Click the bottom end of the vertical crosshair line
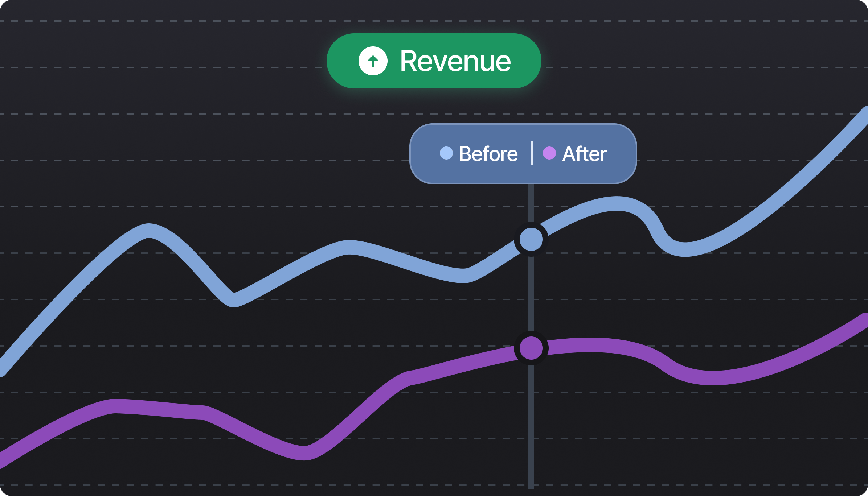Screen dimensions: 868x496 (x=531, y=485)
